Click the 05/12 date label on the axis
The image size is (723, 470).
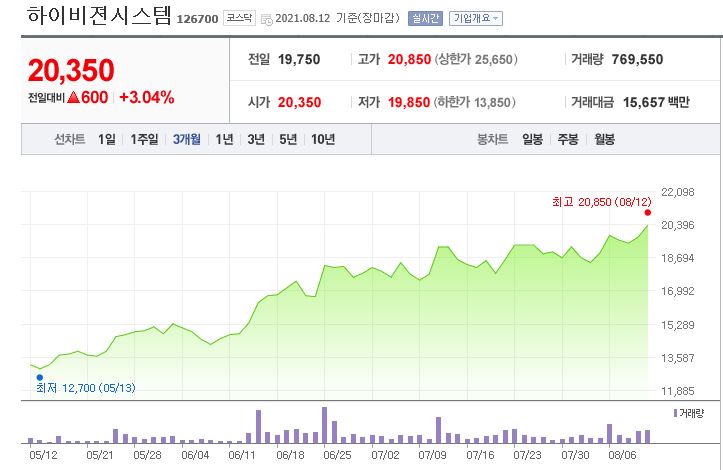pos(43,455)
